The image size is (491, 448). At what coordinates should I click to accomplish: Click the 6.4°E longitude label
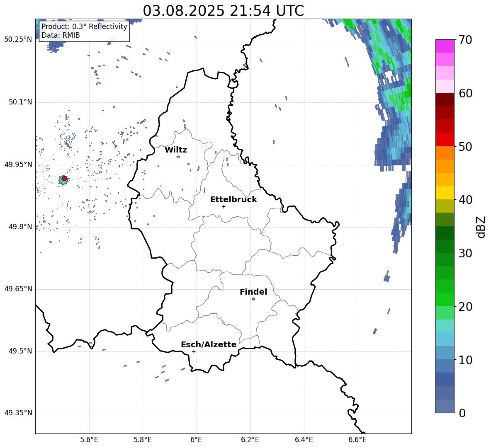tap(304, 440)
